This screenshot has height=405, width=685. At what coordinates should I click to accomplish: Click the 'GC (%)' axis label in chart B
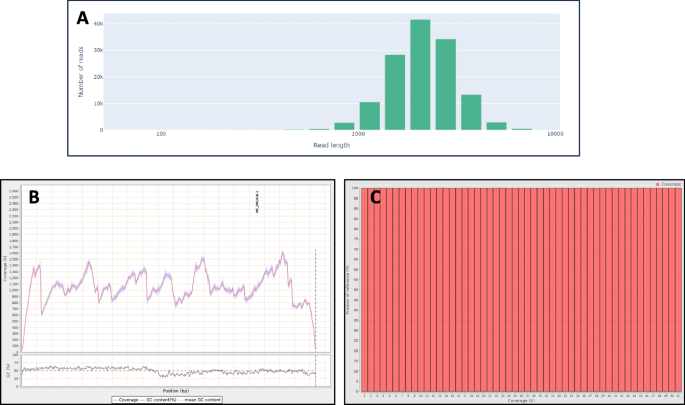tap(7, 371)
